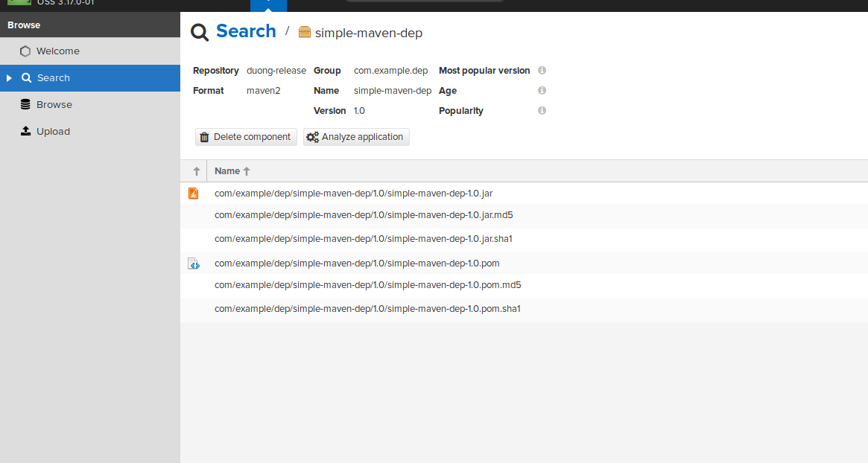
Task: Open the Welcome page in sidebar
Action: 90,51
